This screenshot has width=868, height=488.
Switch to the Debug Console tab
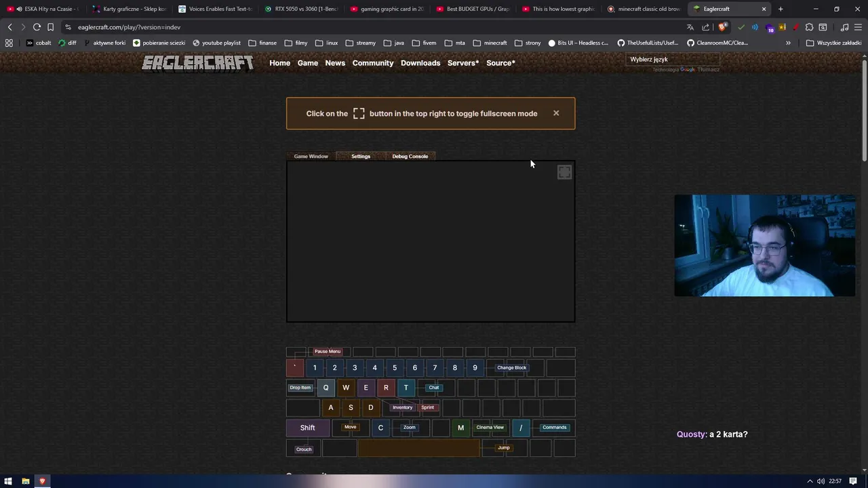410,156
